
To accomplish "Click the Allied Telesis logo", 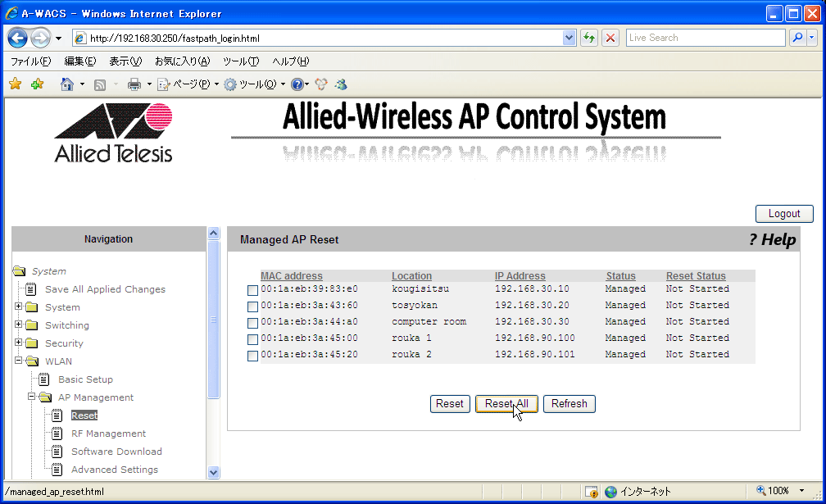I will (113, 133).
